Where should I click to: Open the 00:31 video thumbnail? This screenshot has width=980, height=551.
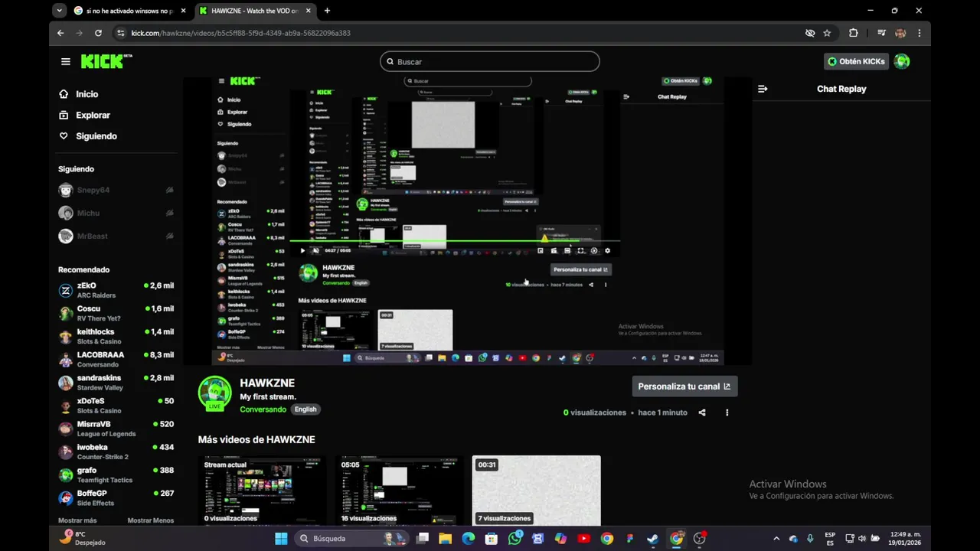537,490
